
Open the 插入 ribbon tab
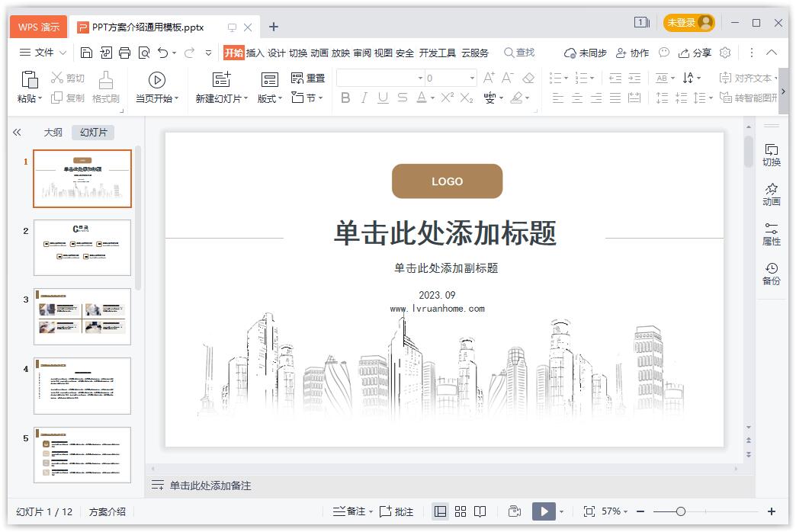coord(255,53)
